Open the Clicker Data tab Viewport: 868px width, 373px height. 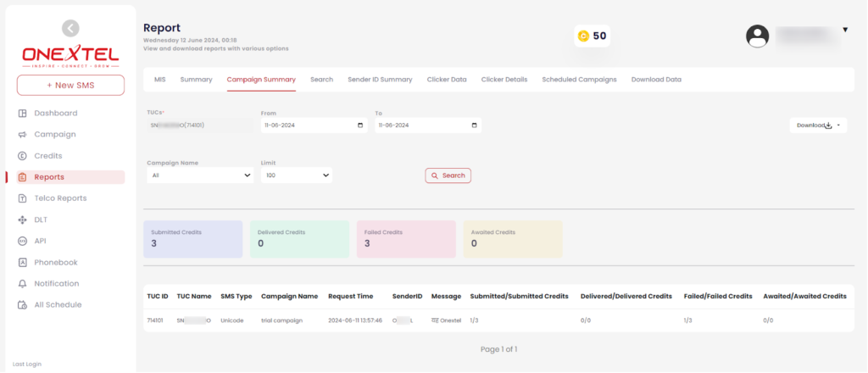[x=447, y=80]
